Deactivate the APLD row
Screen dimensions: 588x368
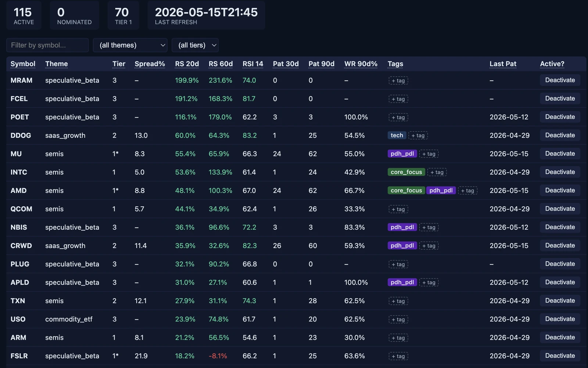pyautogui.click(x=560, y=282)
